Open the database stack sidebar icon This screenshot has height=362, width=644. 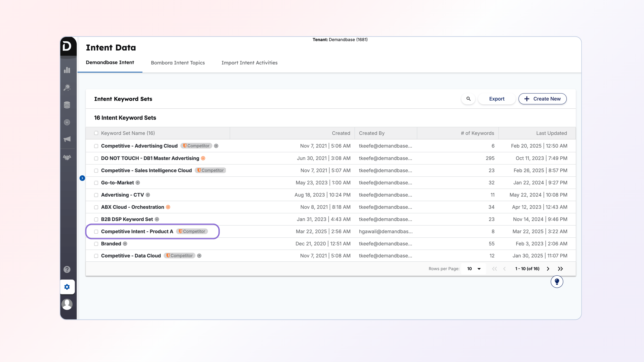tap(67, 105)
